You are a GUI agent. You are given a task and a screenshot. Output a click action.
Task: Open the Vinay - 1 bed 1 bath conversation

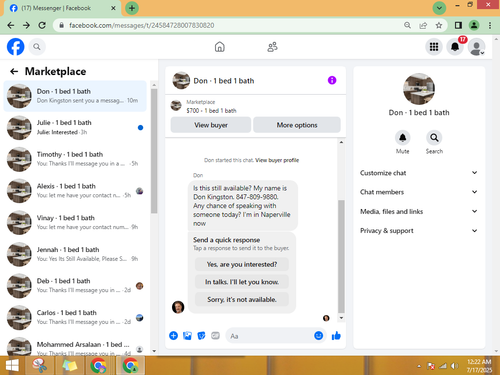[75, 222]
